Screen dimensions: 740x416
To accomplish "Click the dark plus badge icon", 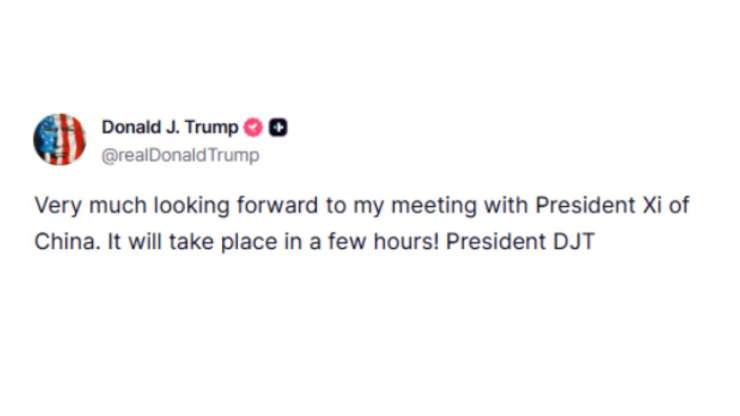I will 281,128.
